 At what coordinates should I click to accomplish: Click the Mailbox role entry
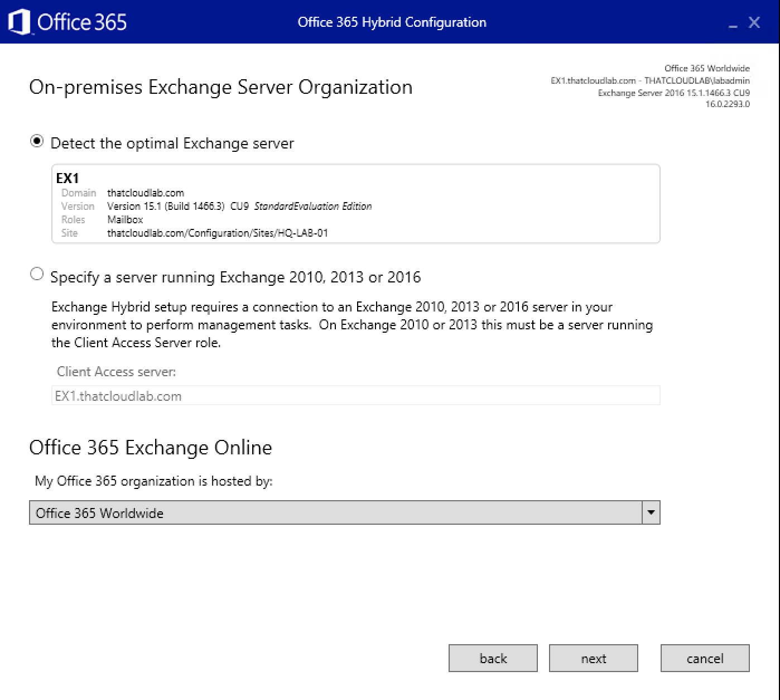[x=125, y=219]
